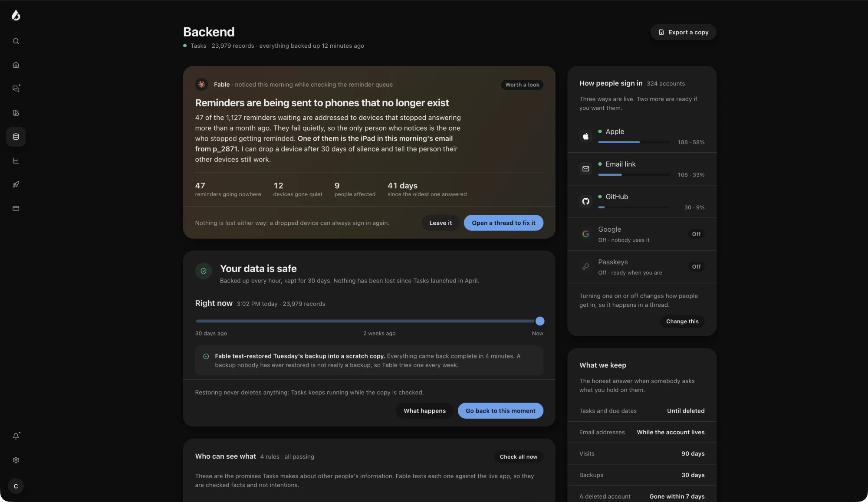
Task: Click Leave it button
Action: click(x=441, y=223)
